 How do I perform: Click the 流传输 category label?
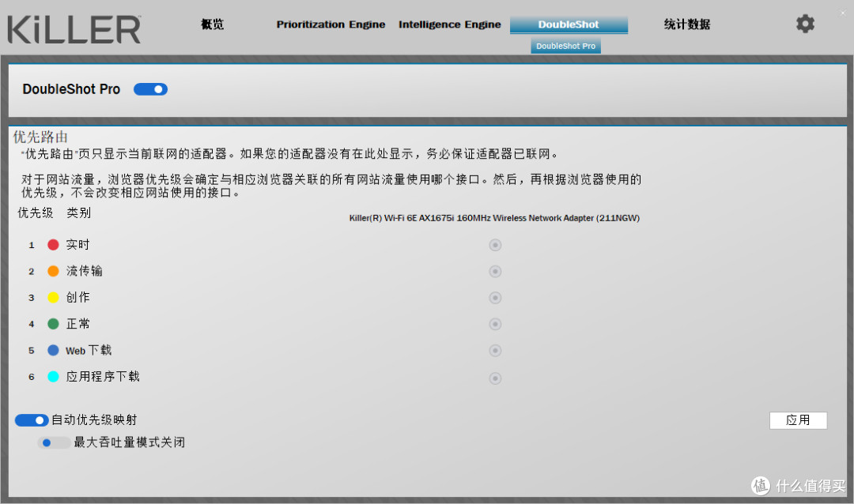[84, 270]
